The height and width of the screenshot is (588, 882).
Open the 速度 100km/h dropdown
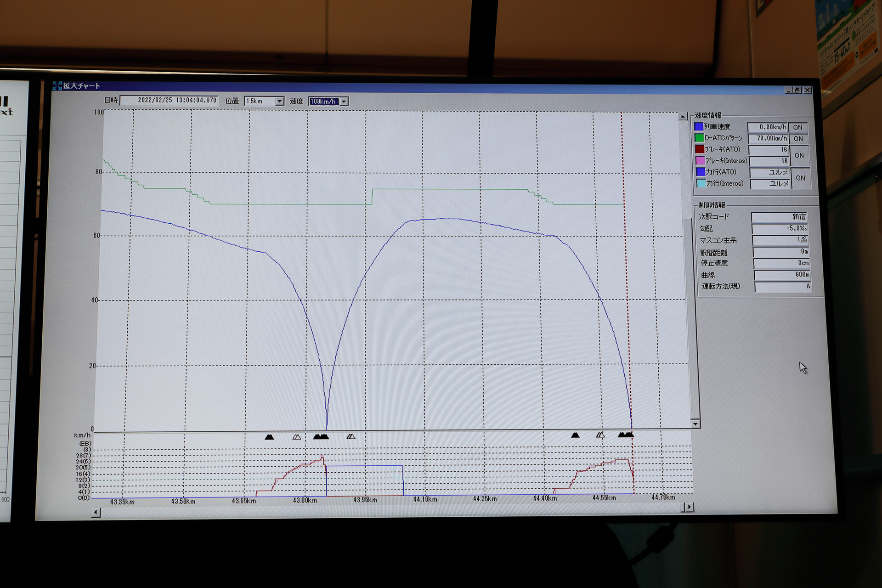click(344, 102)
